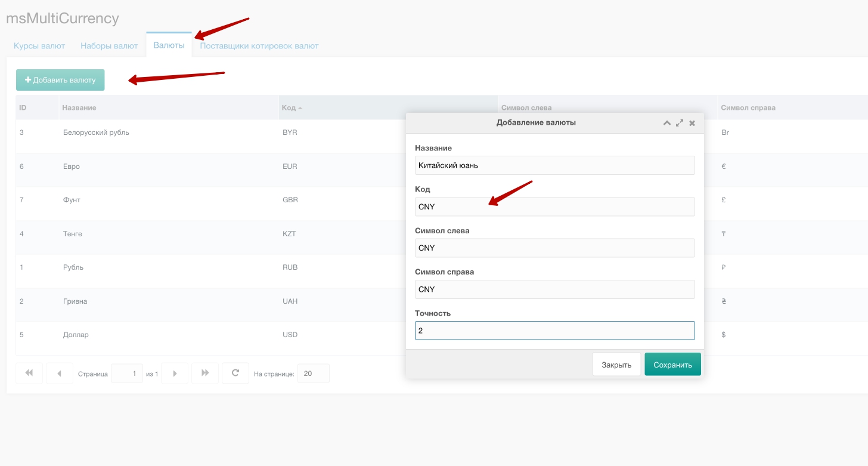
Task: Focus the Название input with Китайский юань
Action: [x=554, y=165]
